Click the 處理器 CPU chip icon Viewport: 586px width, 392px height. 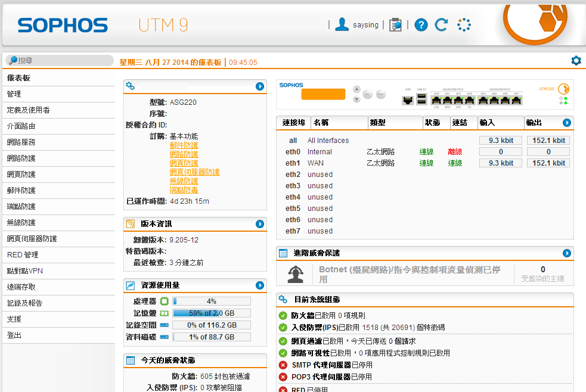pyautogui.click(x=164, y=301)
